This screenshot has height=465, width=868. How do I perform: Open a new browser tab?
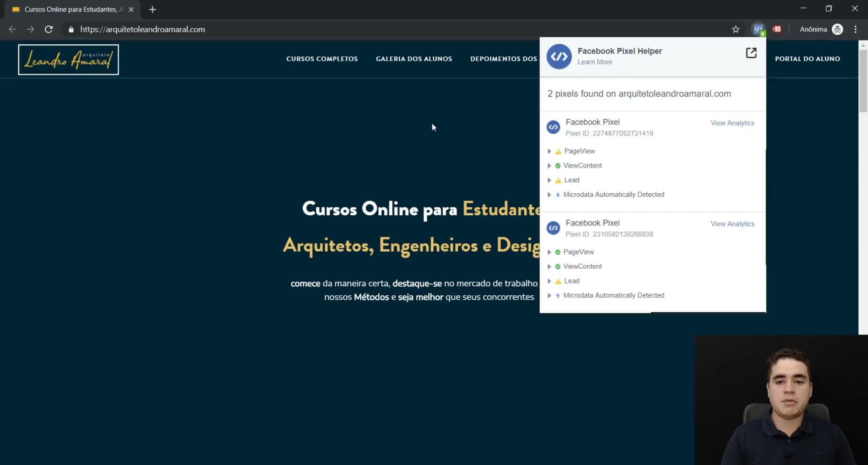(152, 9)
